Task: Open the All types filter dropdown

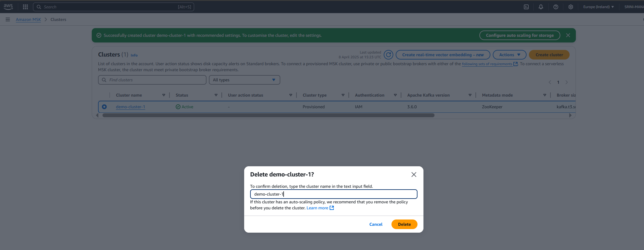Action: (x=244, y=80)
